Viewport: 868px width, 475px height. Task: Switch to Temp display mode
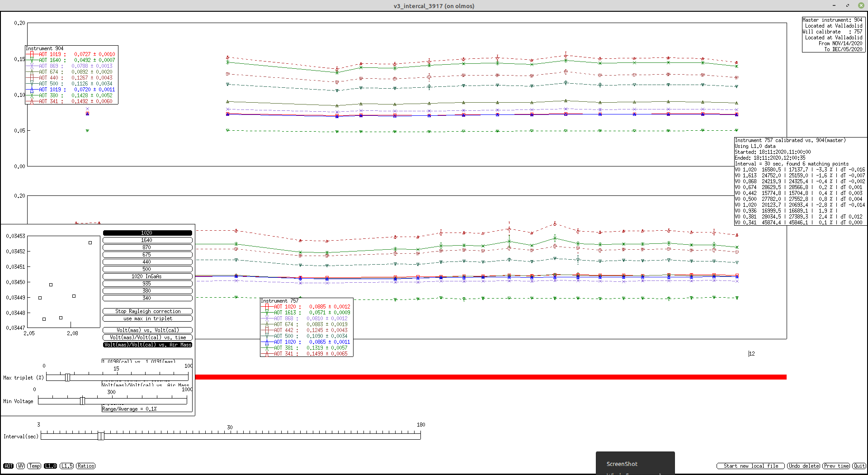click(34, 466)
